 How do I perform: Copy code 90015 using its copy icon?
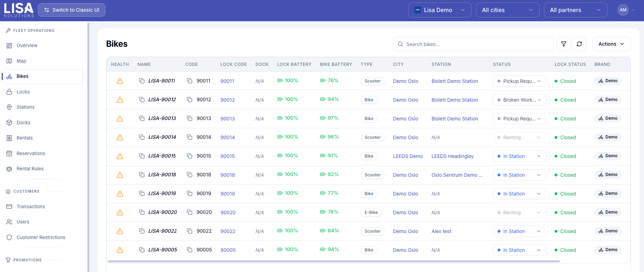pyautogui.click(x=190, y=156)
